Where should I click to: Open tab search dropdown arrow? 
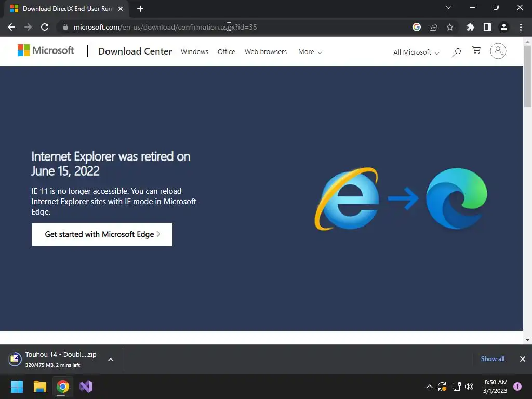click(x=448, y=7)
